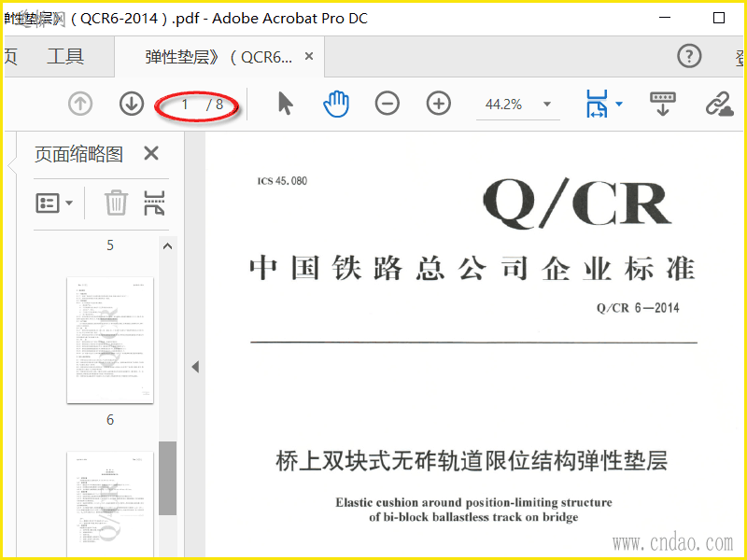The width and height of the screenshot is (747, 560).
Task: Expand thumbnail options dropdown arrow
Action: pyautogui.click(x=69, y=203)
